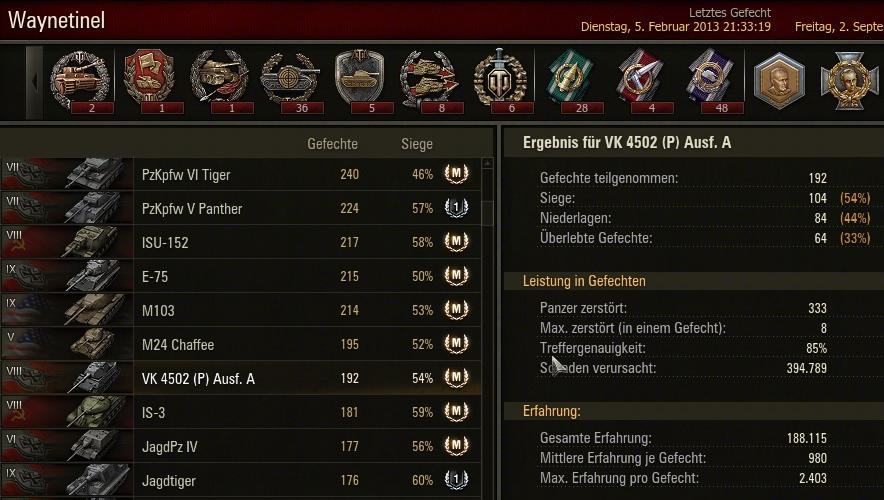The height and width of the screenshot is (500, 884).
Task: Click the purple ribbon medal with count 48
Action: tap(710, 80)
